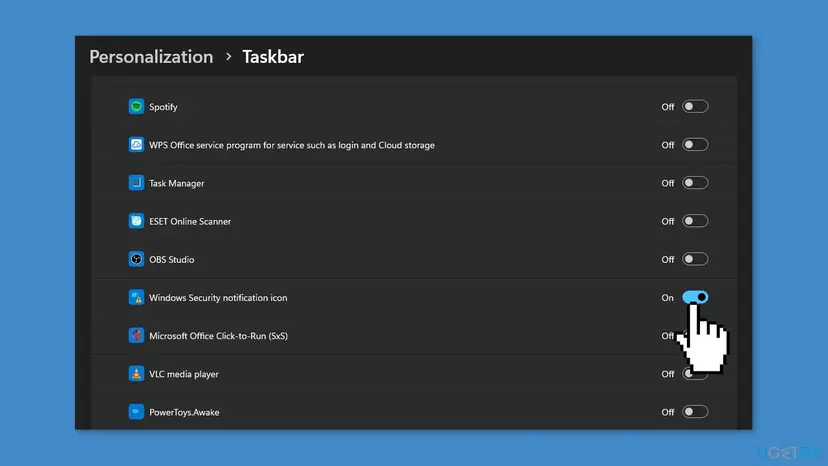Enable the WPS Office service toggle
Image resolution: width=828 pixels, height=466 pixels.
point(695,145)
